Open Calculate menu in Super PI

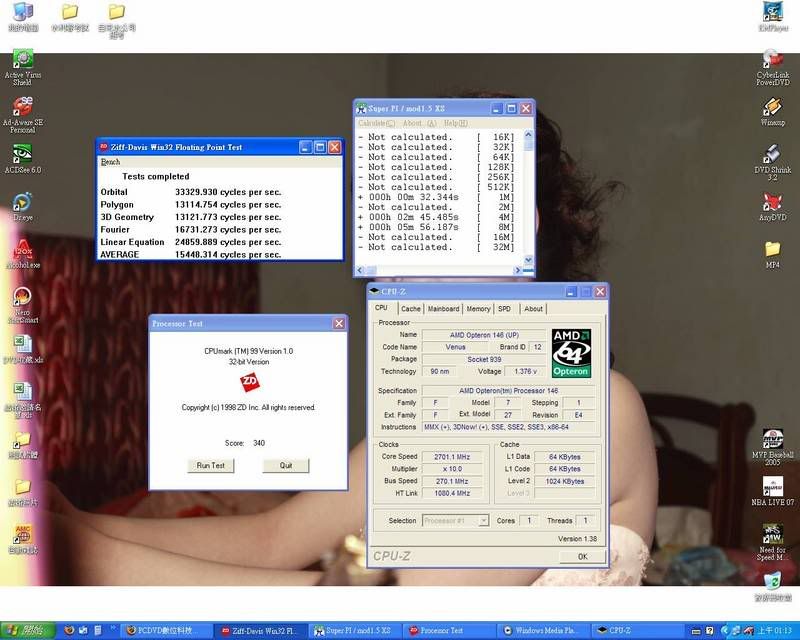coord(376,123)
